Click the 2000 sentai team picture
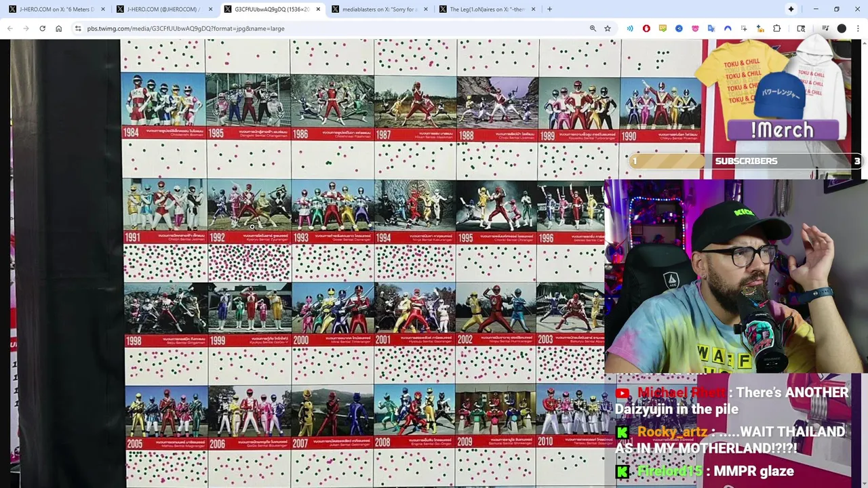 tap(333, 308)
